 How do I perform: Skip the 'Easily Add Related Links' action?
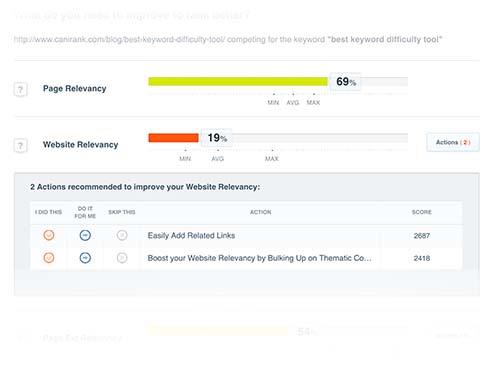click(122, 235)
